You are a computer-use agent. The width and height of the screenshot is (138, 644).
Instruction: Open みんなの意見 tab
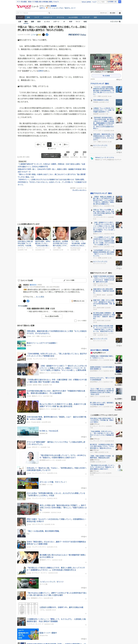(73, 17)
